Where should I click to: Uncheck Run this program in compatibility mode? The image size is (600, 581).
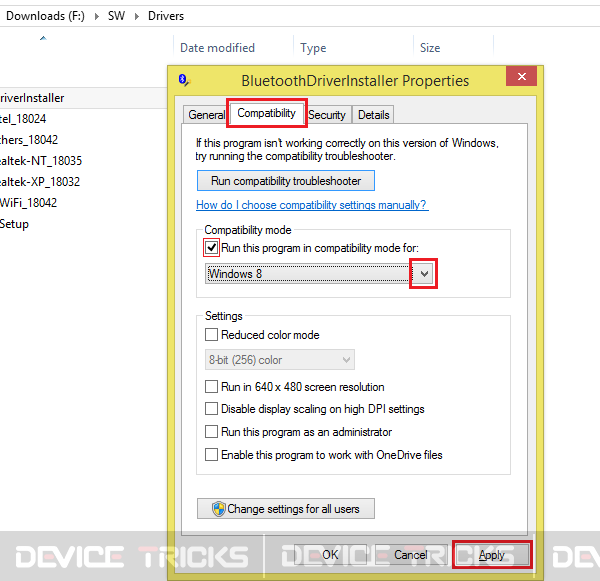[x=211, y=248]
